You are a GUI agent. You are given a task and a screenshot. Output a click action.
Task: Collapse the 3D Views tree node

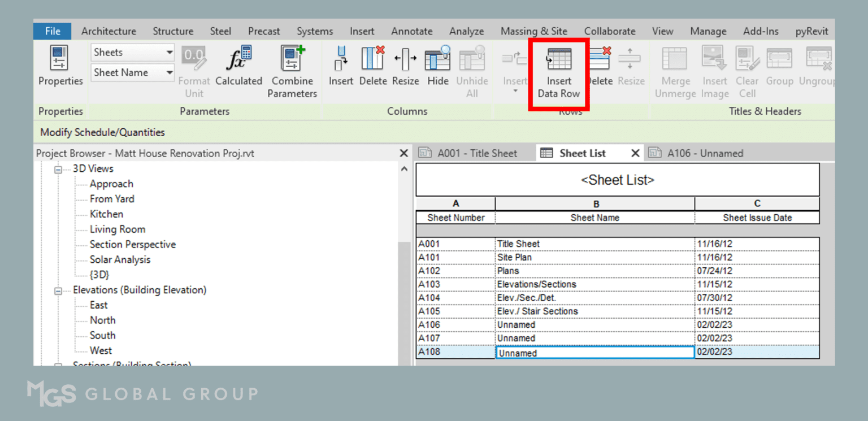coord(58,170)
